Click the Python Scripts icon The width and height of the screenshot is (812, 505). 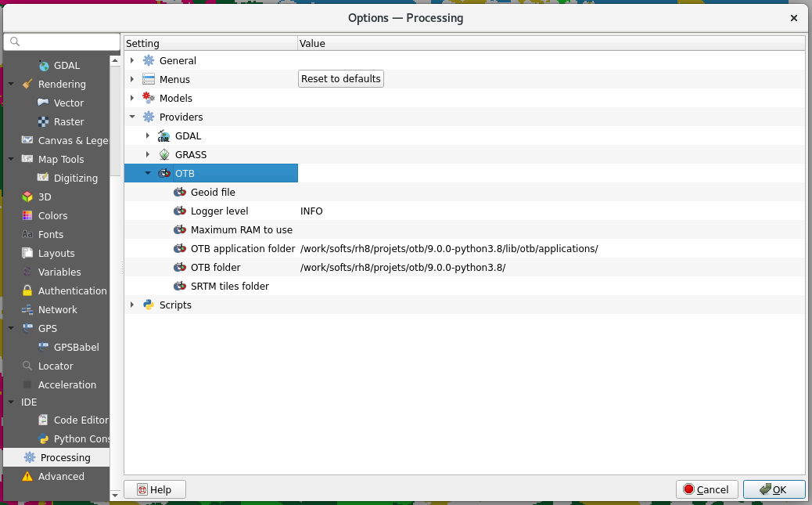click(x=148, y=305)
